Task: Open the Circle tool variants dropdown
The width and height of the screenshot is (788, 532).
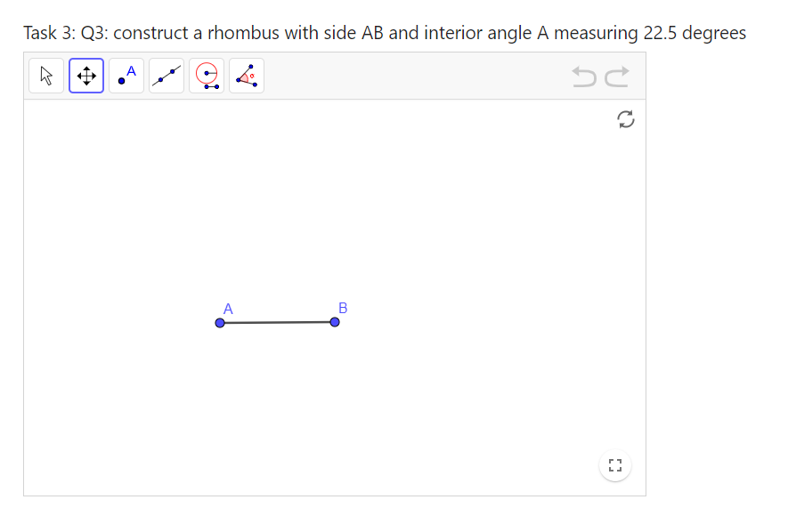Action: tap(218, 87)
